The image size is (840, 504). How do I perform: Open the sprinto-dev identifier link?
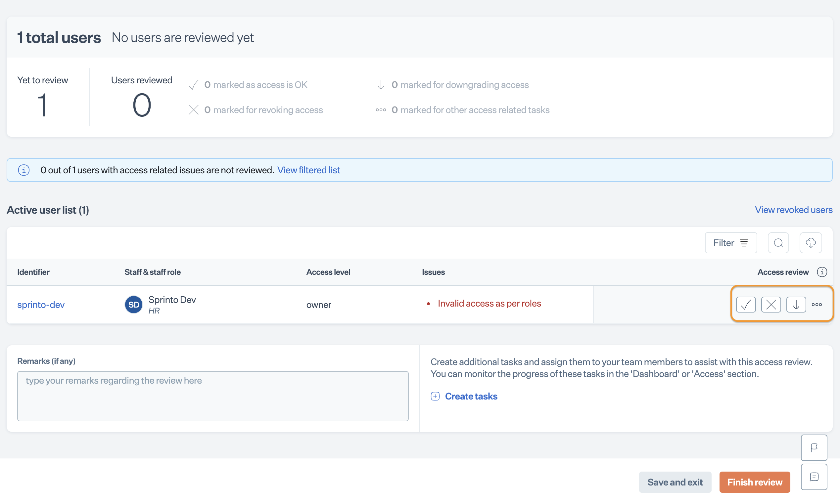point(41,305)
